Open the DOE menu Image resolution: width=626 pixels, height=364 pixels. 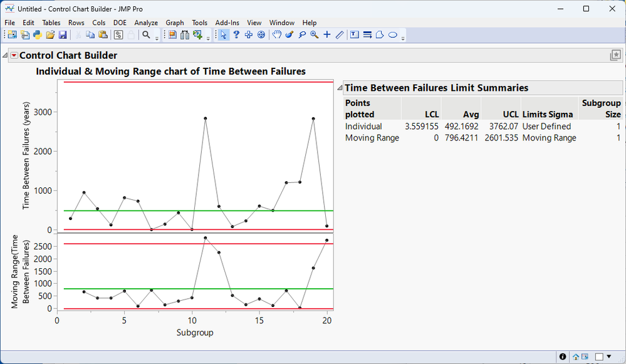click(x=120, y=23)
